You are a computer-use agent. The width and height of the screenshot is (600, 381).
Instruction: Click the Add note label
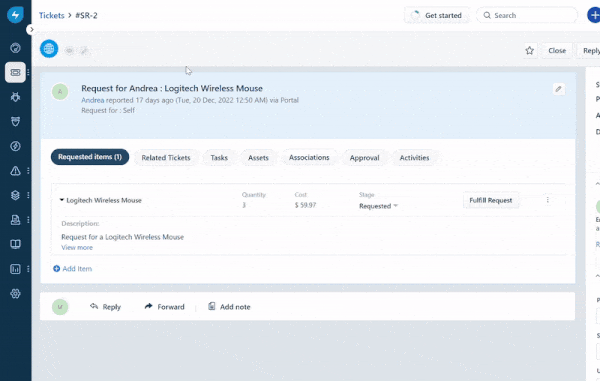click(x=235, y=307)
